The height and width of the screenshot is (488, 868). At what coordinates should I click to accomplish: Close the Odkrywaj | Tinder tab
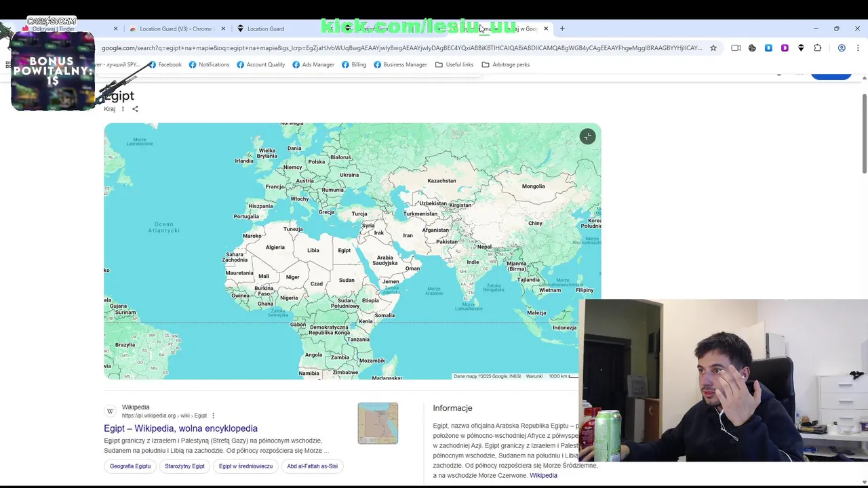click(115, 28)
